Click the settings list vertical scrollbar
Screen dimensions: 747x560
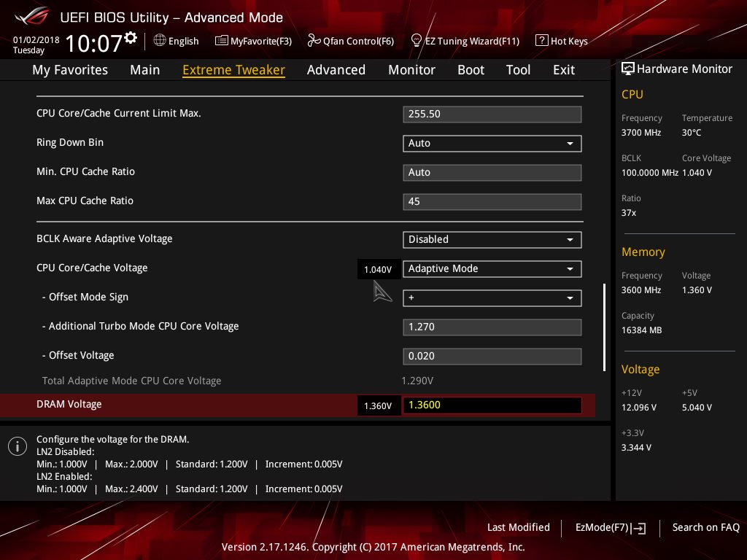[604, 327]
